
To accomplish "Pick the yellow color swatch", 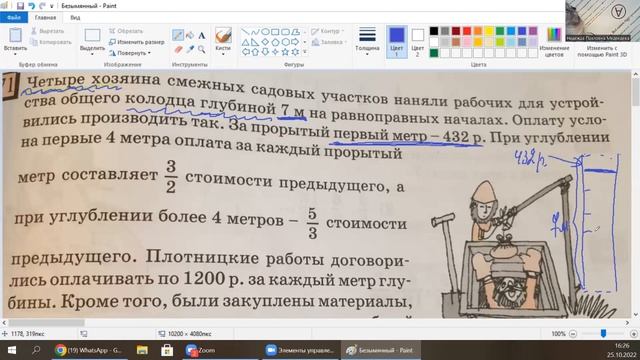I will coord(489,31).
